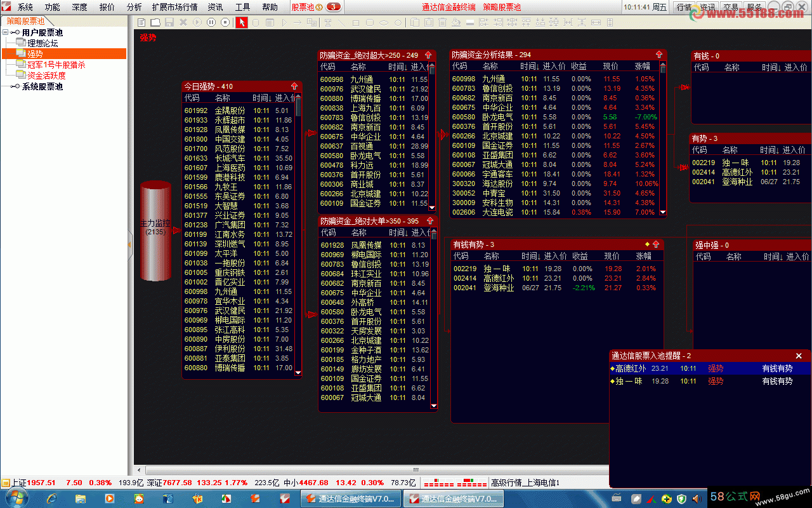Click the speaker volume tray icon

click(696, 498)
